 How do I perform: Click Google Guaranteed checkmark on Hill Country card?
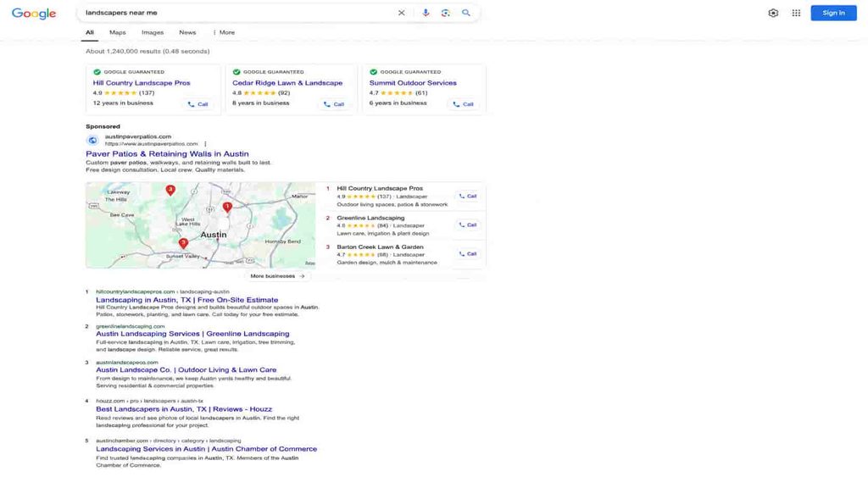click(x=97, y=72)
